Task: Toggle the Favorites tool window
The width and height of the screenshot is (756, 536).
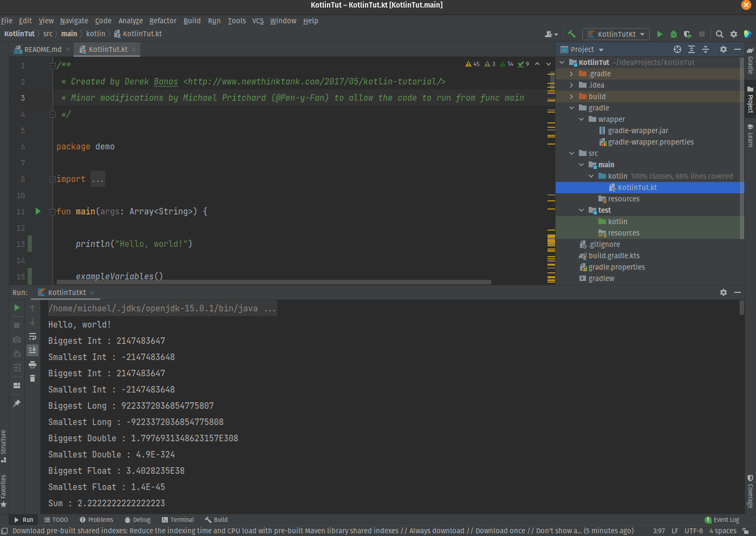Action: tap(4, 491)
